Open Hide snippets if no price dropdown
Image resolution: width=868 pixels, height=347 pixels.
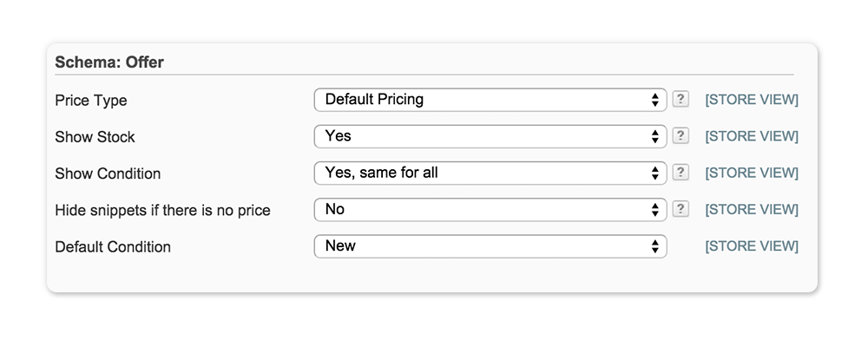[490, 209]
